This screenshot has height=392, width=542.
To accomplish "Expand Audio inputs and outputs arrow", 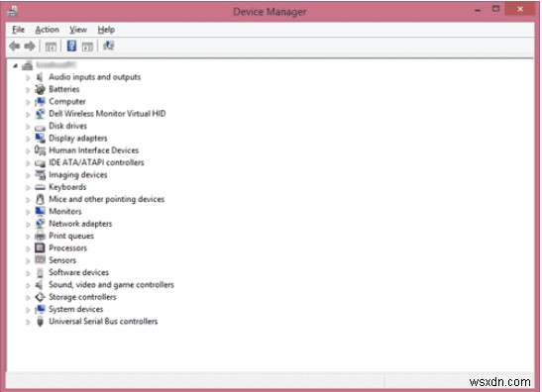I will click(28, 78).
